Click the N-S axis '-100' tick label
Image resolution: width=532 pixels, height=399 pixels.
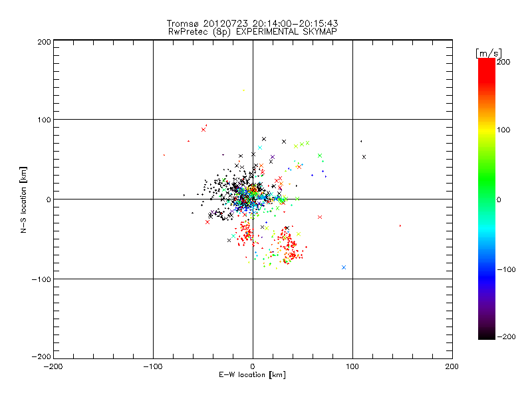pos(41,279)
